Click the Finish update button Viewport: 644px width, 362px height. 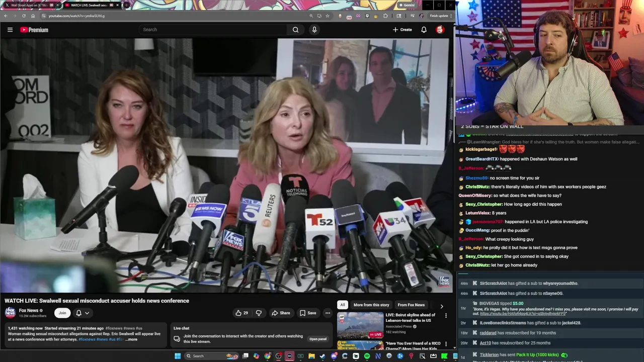click(x=440, y=16)
